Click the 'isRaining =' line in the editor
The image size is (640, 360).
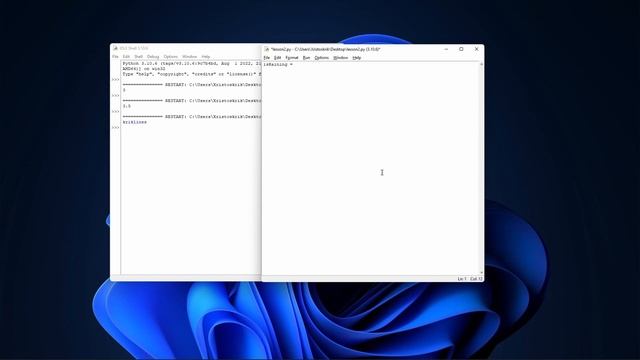[x=278, y=64]
